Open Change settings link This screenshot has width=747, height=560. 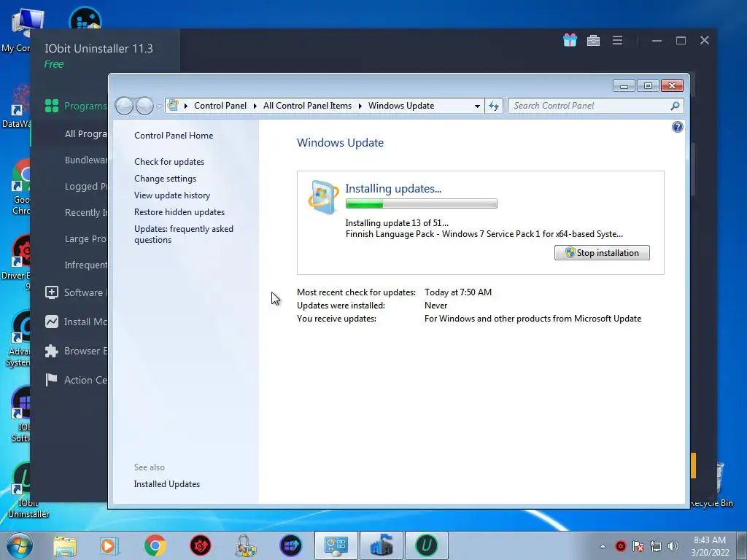pyautogui.click(x=165, y=179)
